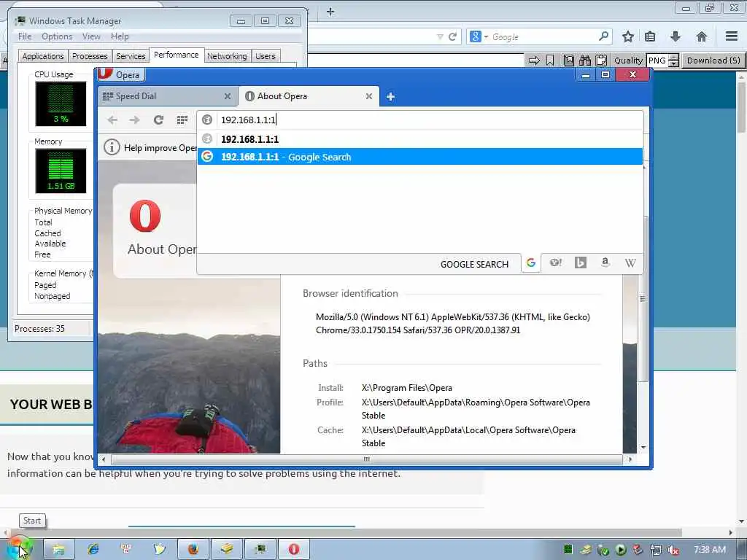Switch to Task Manager in taskbar

260,549
